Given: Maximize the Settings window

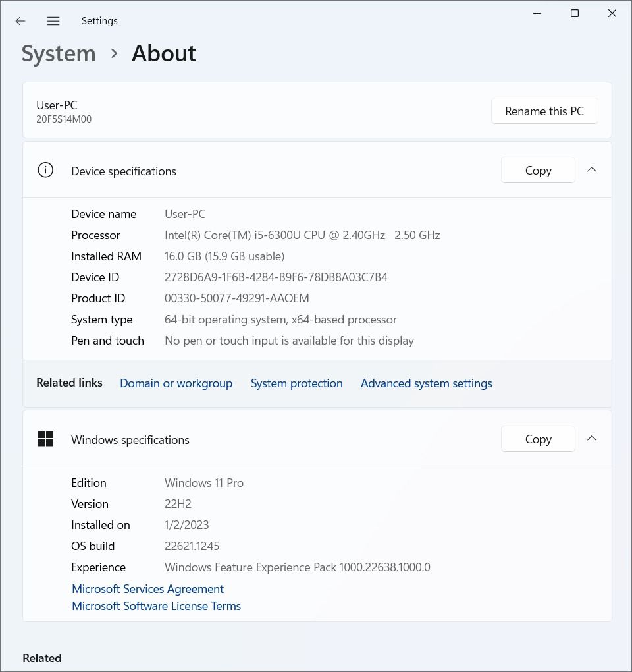Looking at the screenshot, I should 575,13.
